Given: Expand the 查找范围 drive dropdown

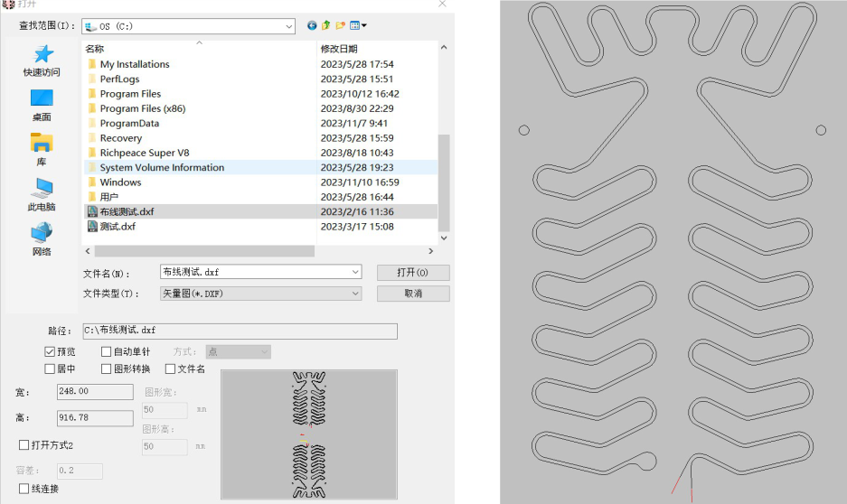Looking at the screenshot, I should 289,26.
